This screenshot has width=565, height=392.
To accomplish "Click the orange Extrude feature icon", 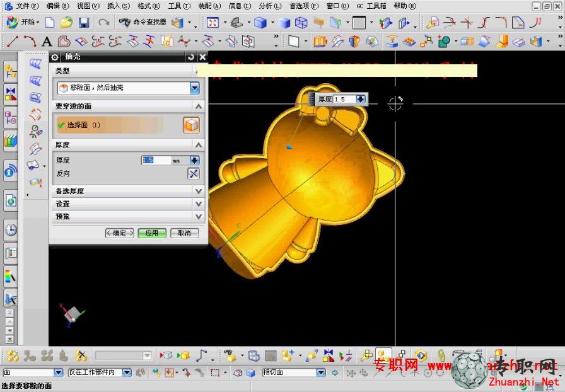I will (320, 42).
